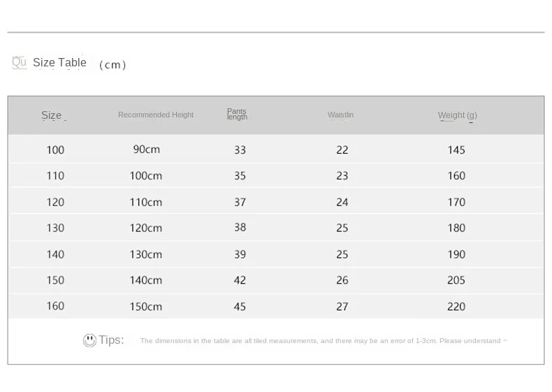
Task: Click the Pants length column header
Action: 237,114
